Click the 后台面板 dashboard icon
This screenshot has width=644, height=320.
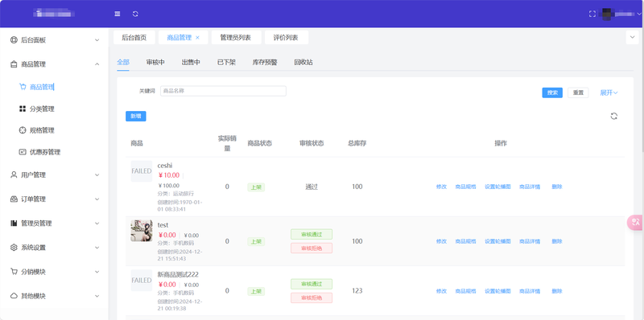coord(14,40)
